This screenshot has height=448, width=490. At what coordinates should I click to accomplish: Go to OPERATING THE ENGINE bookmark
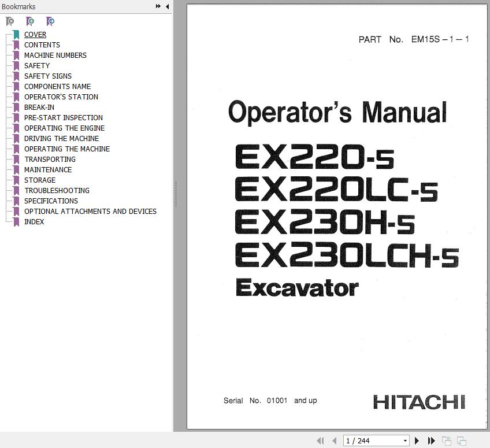coord(64,128)
